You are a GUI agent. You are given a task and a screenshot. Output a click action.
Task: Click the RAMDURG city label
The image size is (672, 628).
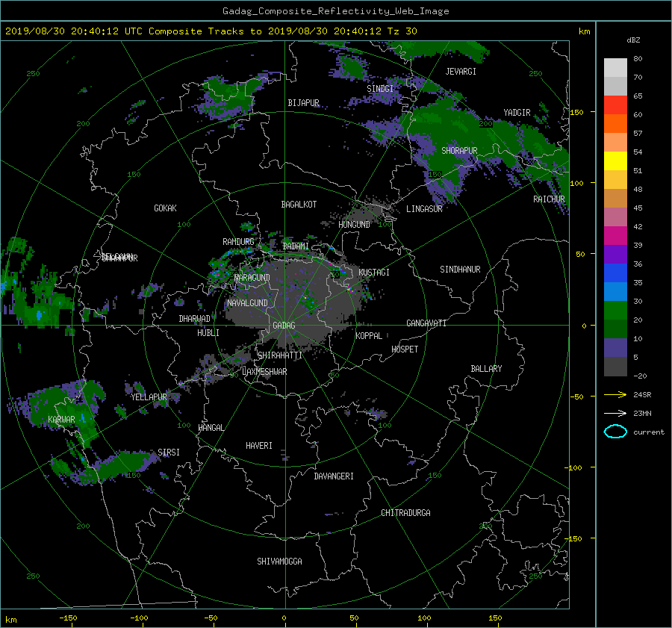(x=238, y=242)
